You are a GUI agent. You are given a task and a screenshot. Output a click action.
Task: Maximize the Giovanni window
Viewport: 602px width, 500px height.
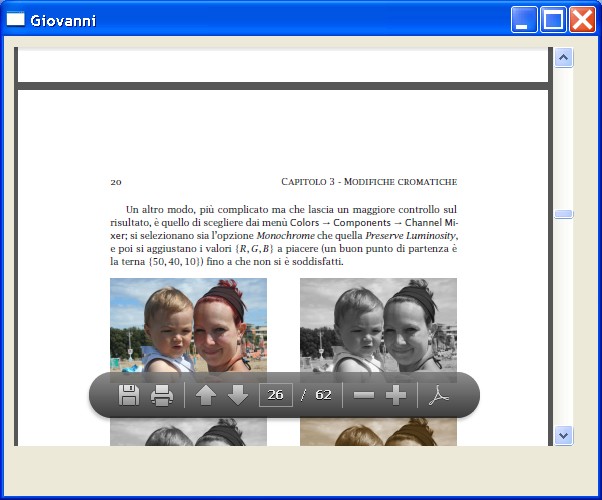[x=554, y=20]
